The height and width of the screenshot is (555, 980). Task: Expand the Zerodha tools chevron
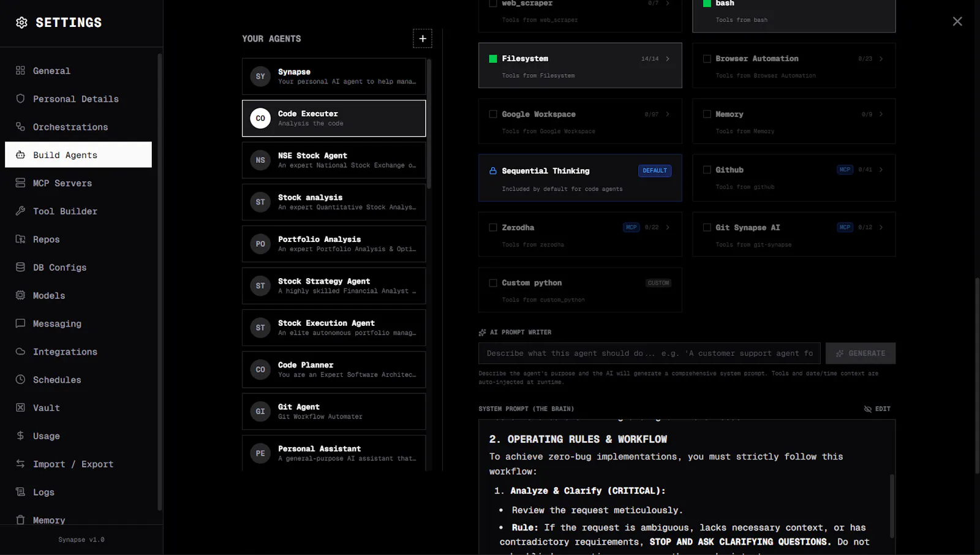[668, 227]
